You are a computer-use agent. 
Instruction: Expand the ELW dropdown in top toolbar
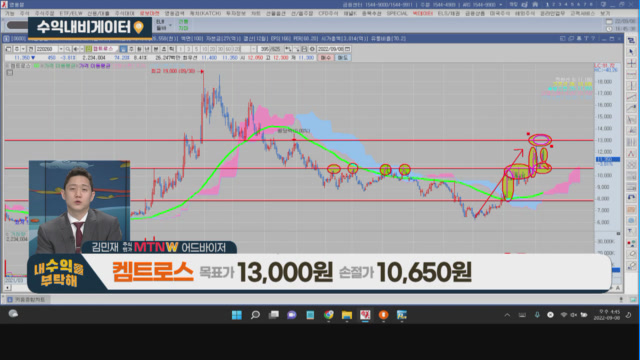tap(171, 25)
